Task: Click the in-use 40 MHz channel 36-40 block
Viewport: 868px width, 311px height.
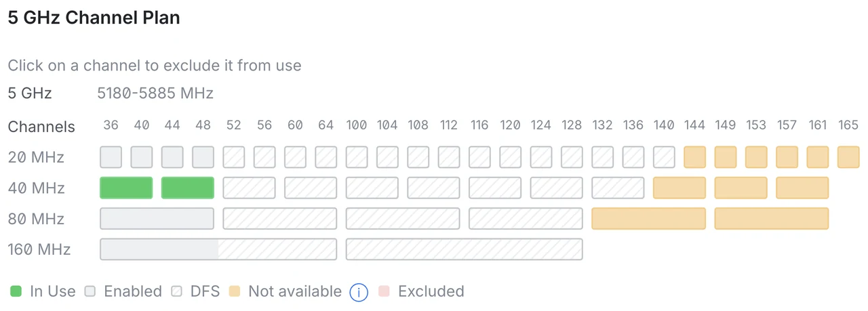Action: [x=126, y=188]
